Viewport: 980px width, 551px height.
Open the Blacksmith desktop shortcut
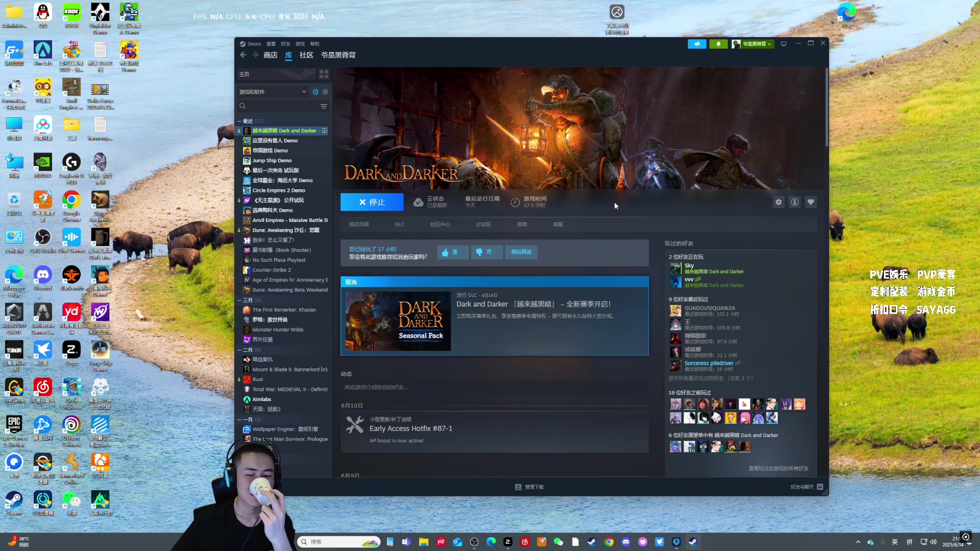pyautogui.click(x=71, y=278)
